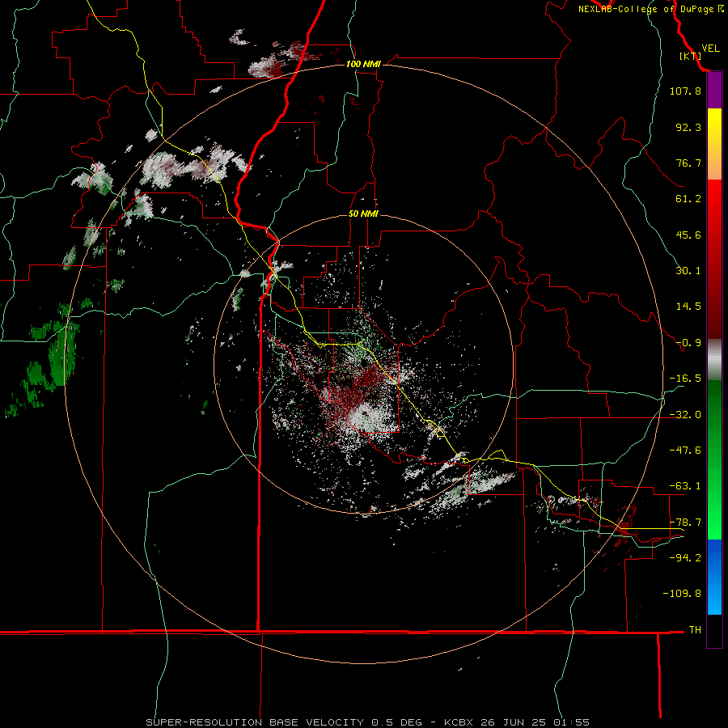Select the -109.8 legend value
Image resolution: width=728 pixels, height=728 pixels.
click(682, 594)
